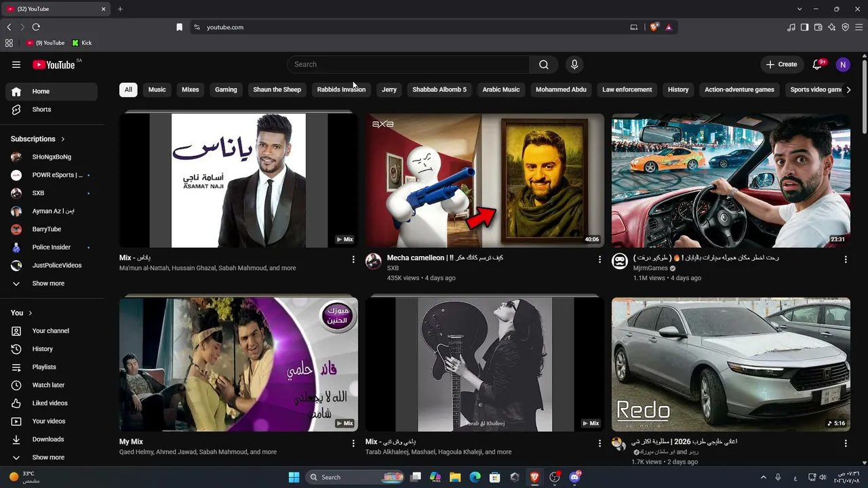Launch Microsoft Edge from the taskbar
Screen dimensions: 868x488
pyautogui.click(x=475, y=477)
